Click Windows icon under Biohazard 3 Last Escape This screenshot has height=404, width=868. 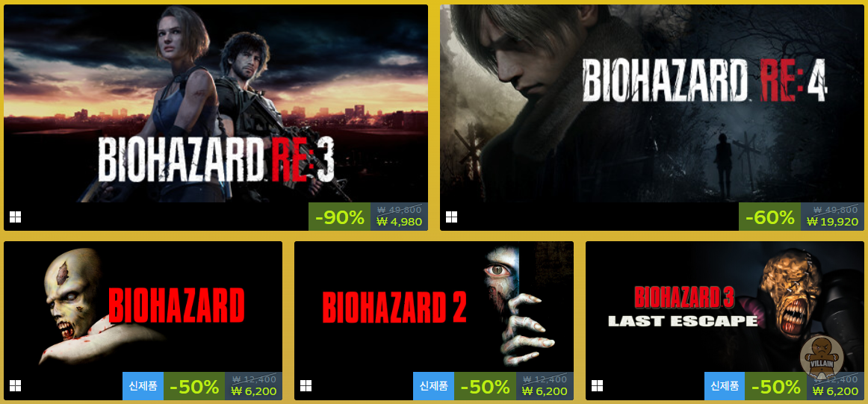(x=597, y=386)
